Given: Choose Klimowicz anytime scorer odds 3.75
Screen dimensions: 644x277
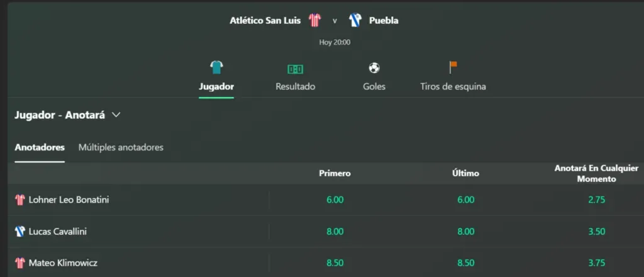Looking at the screenshot, I should (596, 263).
